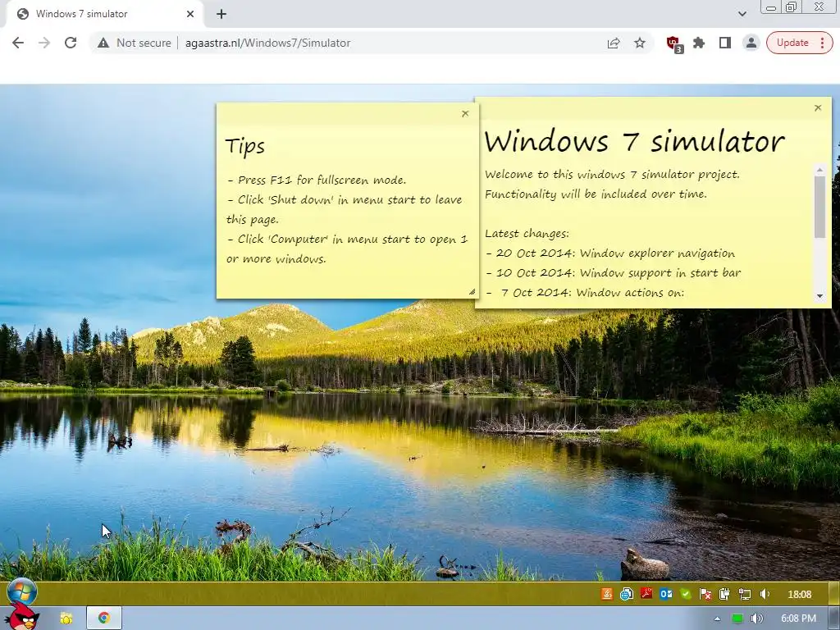Click the host clock showing 6:08 PM

pos(798,619)
